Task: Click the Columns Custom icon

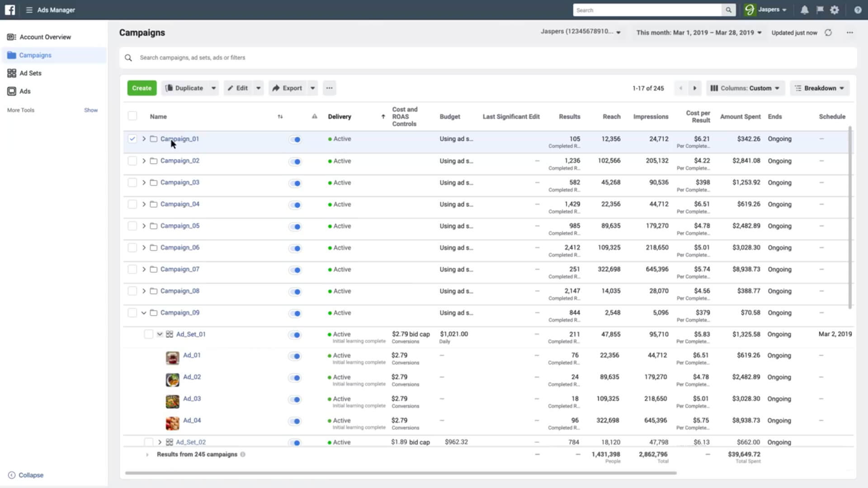Action: tap(714, 88)
